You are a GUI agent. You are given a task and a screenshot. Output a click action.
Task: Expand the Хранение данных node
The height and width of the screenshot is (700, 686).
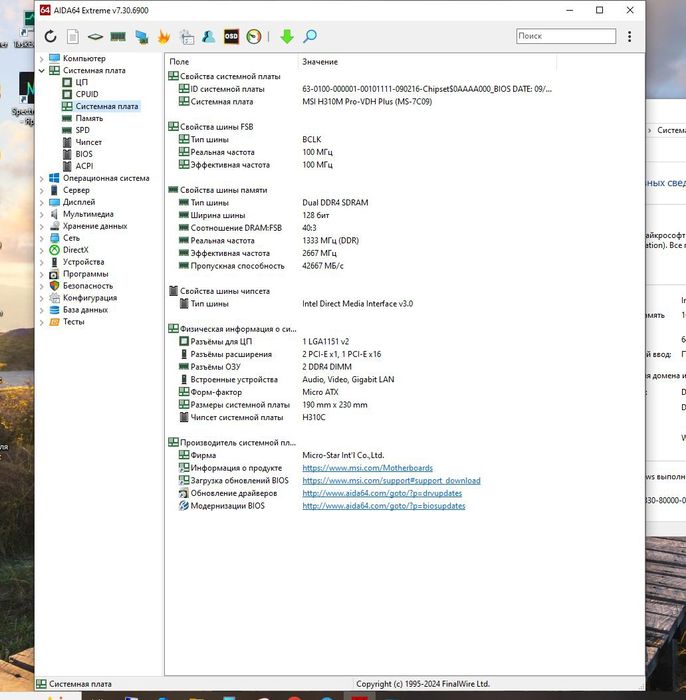click(42, 227)
